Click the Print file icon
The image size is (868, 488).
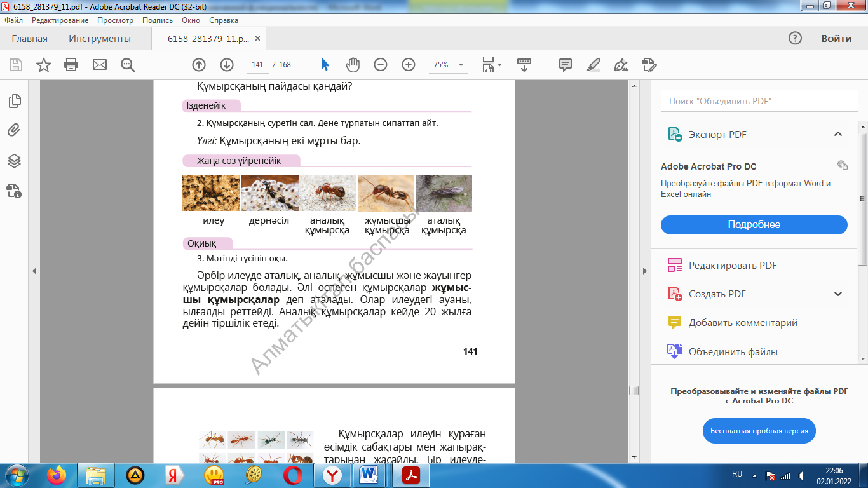71,65
